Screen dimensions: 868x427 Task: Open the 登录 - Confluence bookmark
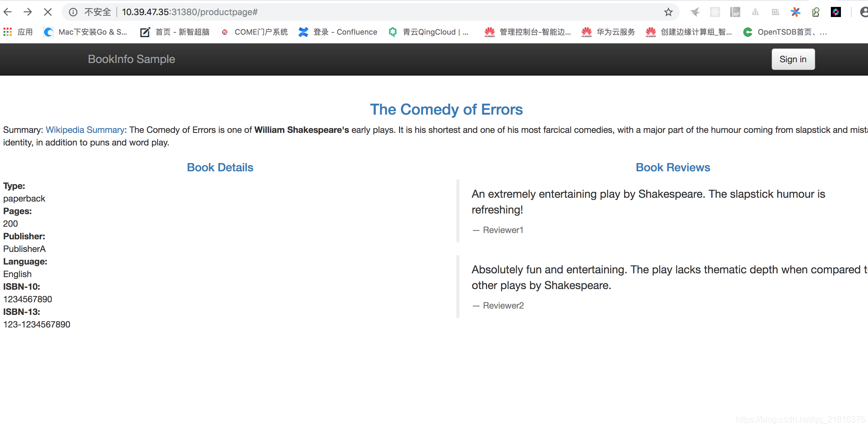point(337,32)
